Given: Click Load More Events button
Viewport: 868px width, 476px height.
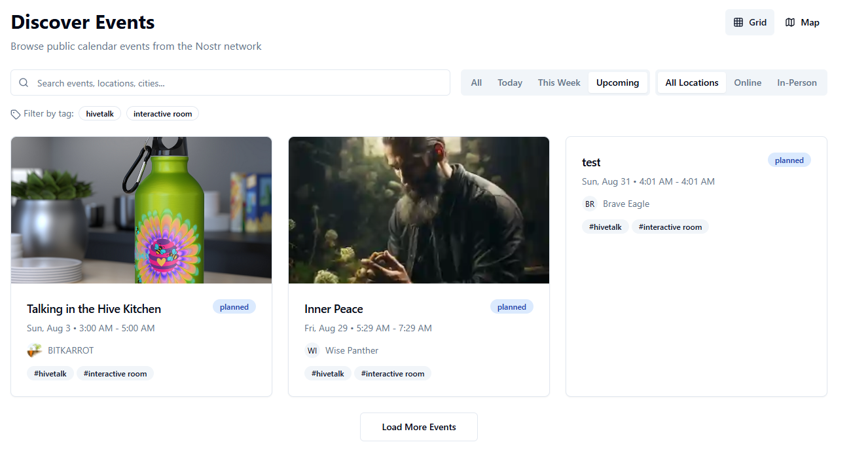Looking at the screenshot, I should [x=419, y=427].
